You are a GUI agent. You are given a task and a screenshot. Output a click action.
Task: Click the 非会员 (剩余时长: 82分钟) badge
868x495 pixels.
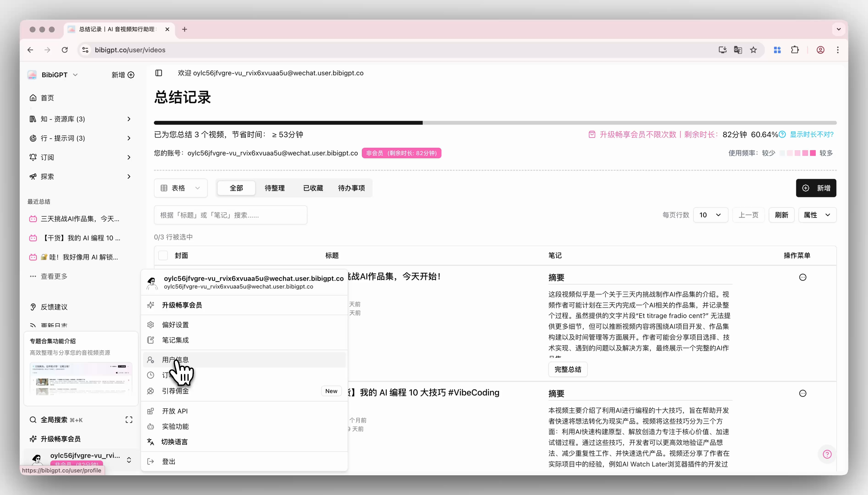coord(401,153)
